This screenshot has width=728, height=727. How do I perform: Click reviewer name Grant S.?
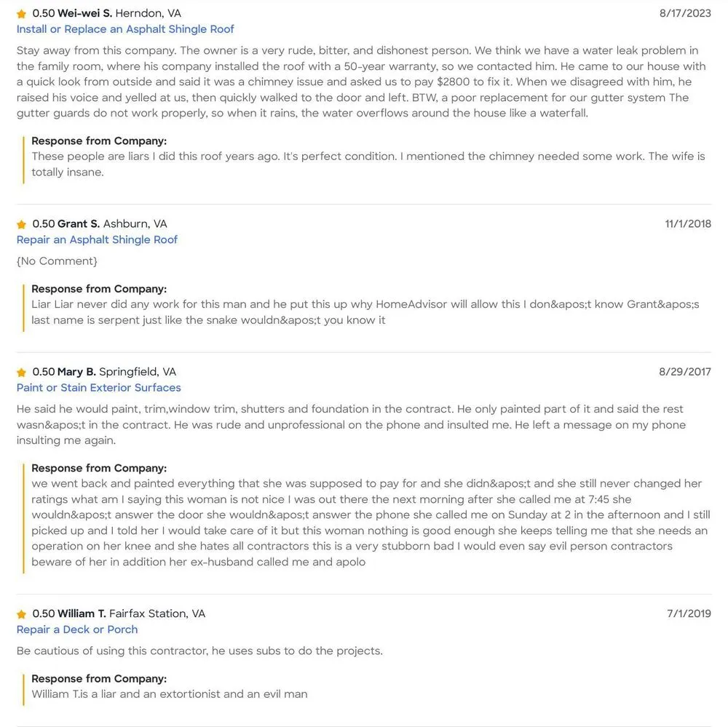point(79,224)
